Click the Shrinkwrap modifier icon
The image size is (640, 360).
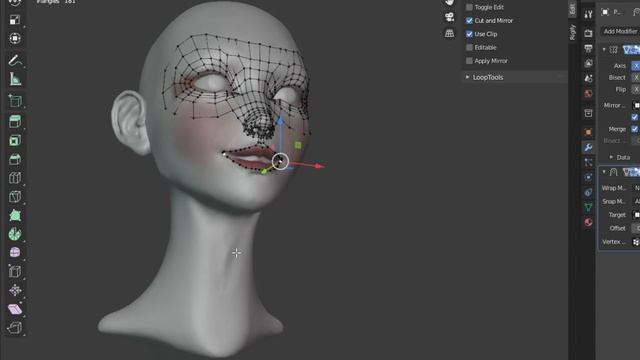coord(613,172)
